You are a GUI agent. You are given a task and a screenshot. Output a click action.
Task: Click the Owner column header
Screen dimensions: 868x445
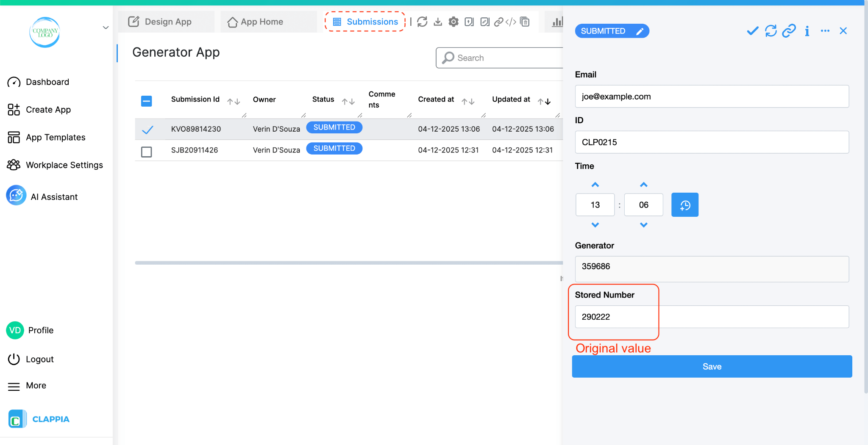pos(264,100)
